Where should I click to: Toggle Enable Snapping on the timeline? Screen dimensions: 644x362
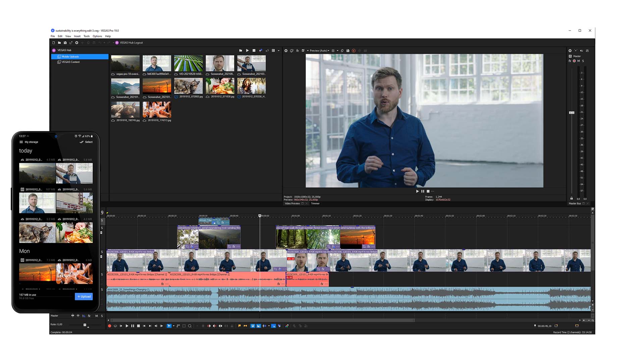253,325
